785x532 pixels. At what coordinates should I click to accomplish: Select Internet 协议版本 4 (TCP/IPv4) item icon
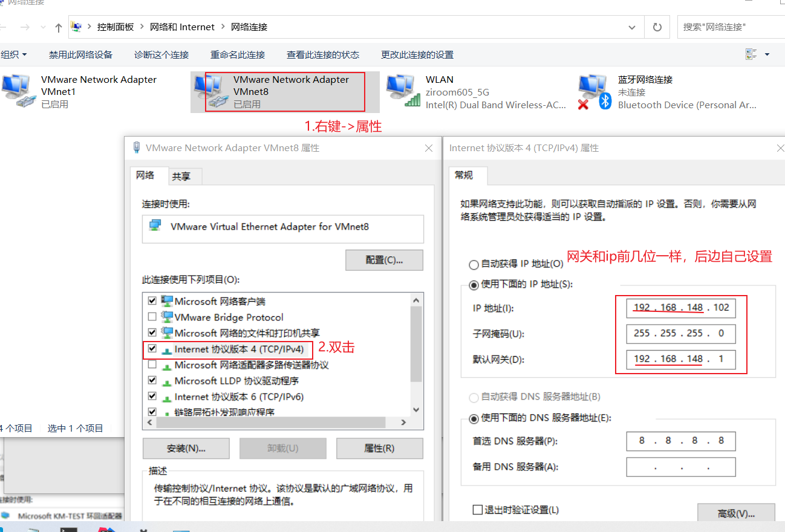click(166, 350)
